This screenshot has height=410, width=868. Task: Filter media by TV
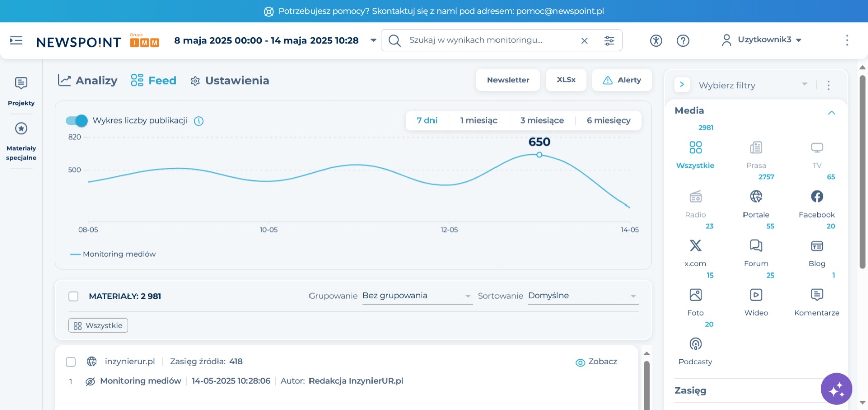point(817,155)
